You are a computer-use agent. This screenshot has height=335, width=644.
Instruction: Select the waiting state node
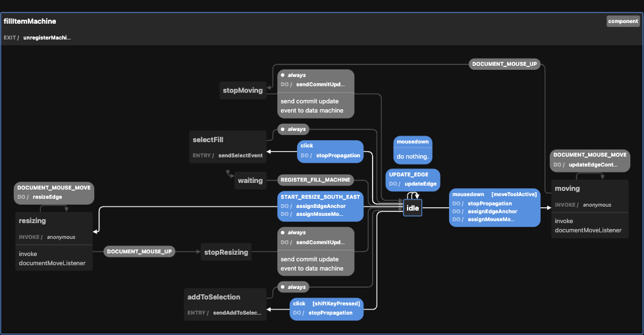(x=250, y=180)
